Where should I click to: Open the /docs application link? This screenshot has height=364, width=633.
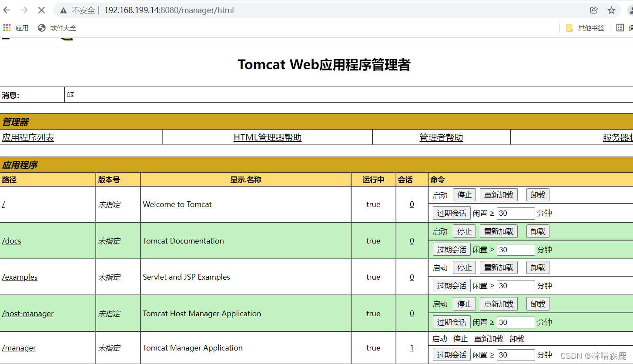(x=11, y=241)
